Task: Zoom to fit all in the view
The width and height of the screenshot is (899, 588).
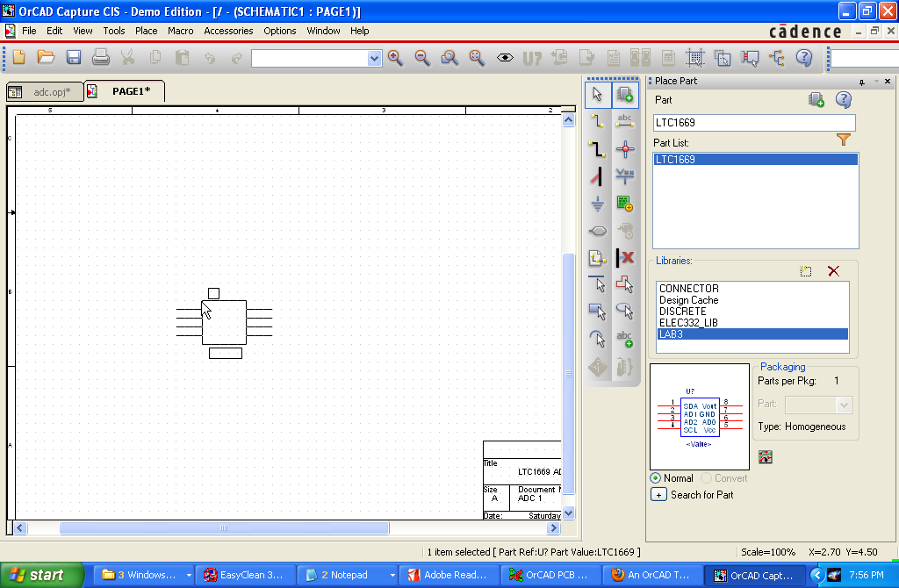Action: (477, 57)
